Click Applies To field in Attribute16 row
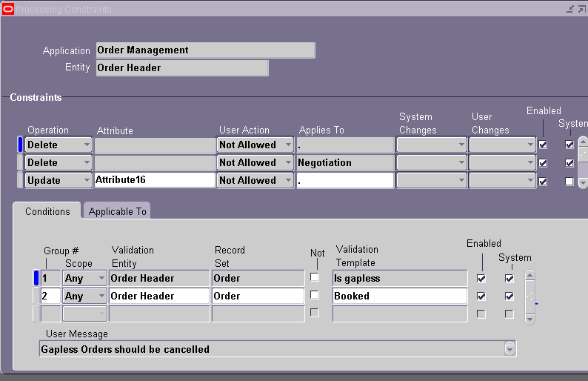588x381 pixels. [345, 180]
